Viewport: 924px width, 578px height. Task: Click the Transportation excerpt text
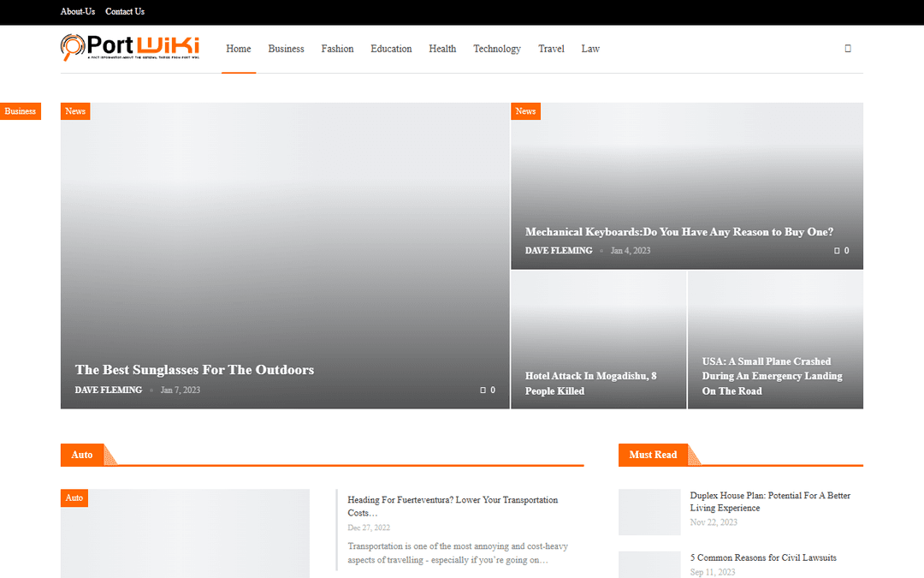pos(458,553)
